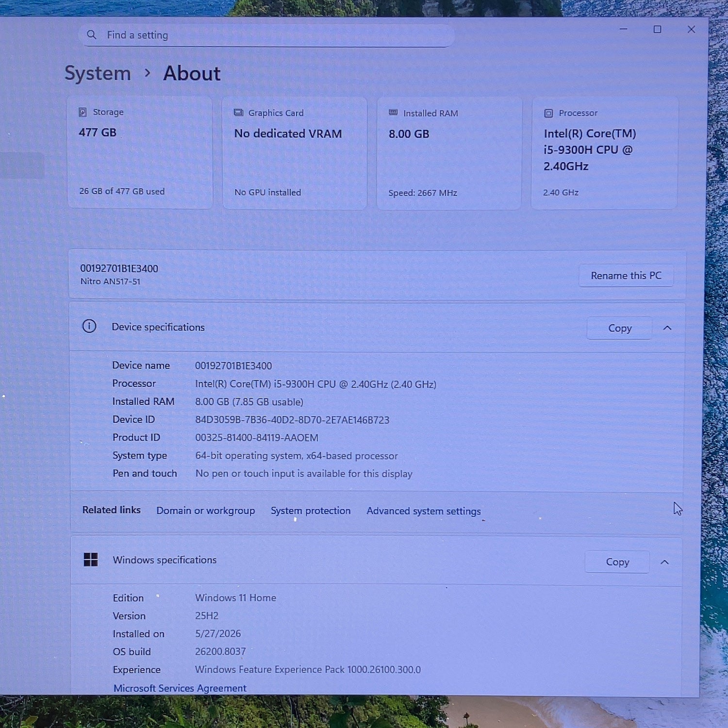The image size is (728, 728).
Task: Click the Installed on date 5/27/2026
Action: coord(218,634)
